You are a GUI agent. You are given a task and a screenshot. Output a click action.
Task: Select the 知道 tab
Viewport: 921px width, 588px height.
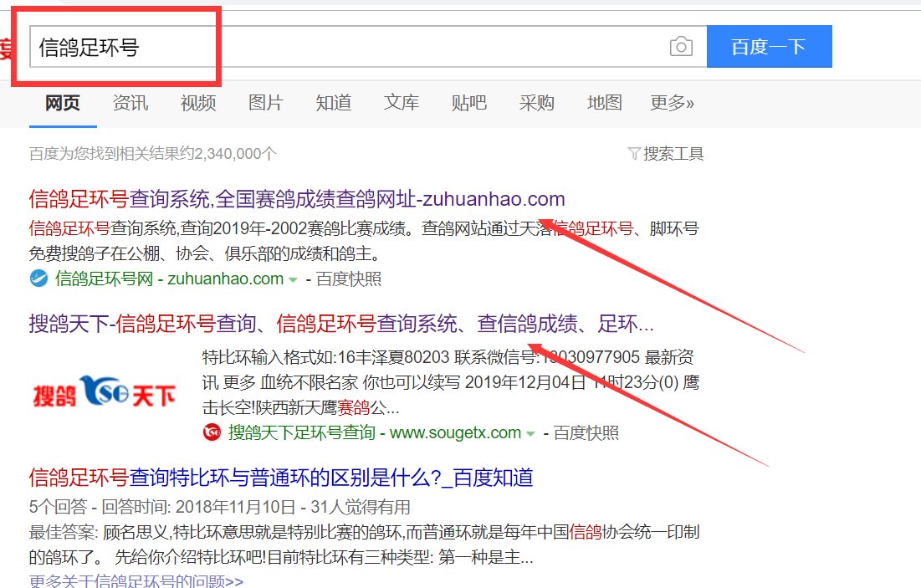(x=333, y=103)
